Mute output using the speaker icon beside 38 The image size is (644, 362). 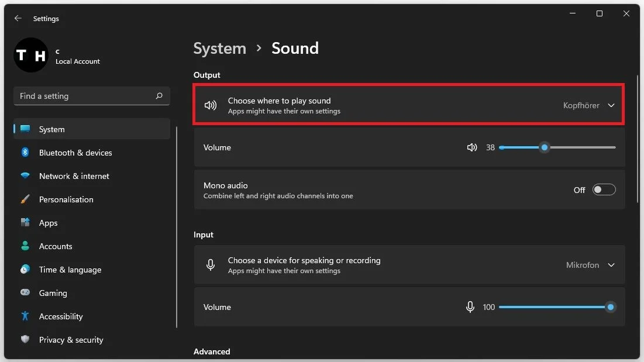click(x=472, y=147)
